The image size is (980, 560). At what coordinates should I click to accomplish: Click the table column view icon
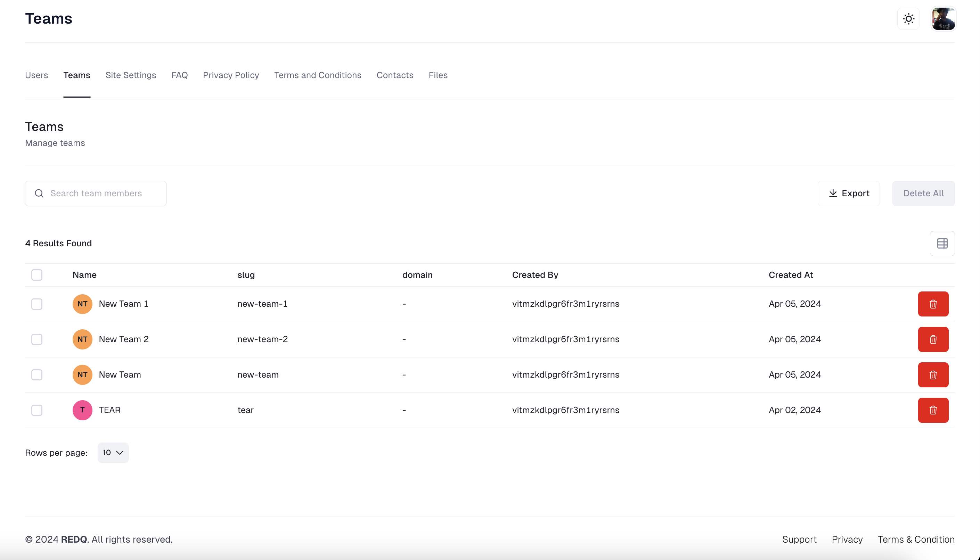point(942,244)
